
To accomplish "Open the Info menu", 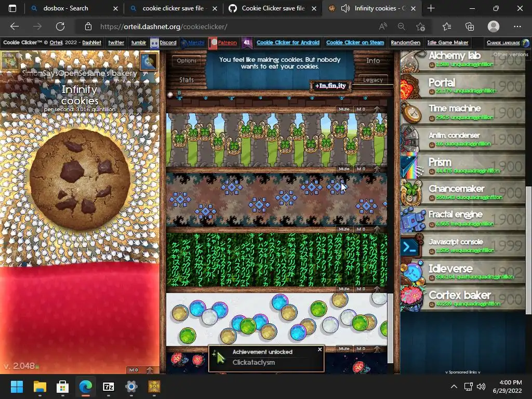I will click(x=373, y=60).
